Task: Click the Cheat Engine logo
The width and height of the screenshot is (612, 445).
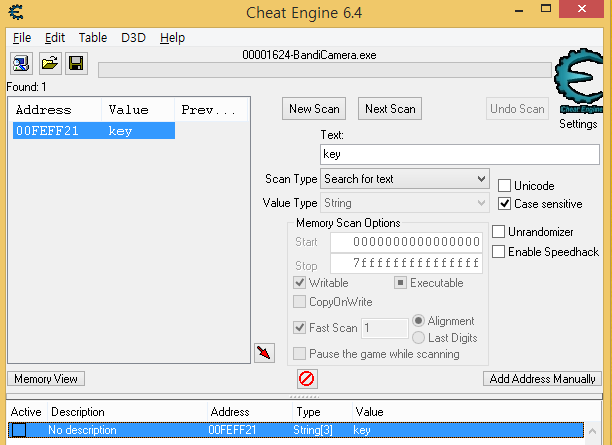Action: (578, 81)
